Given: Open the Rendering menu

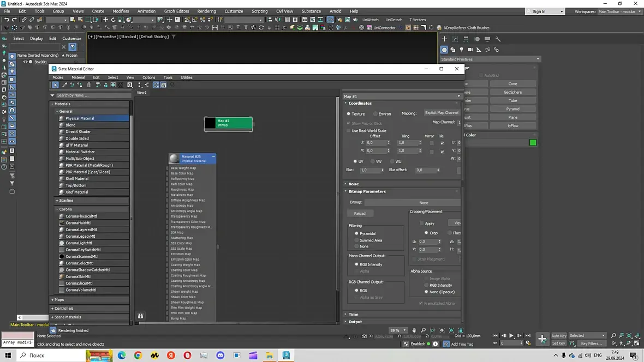Looking at the screenshot, I should [207, 11].
